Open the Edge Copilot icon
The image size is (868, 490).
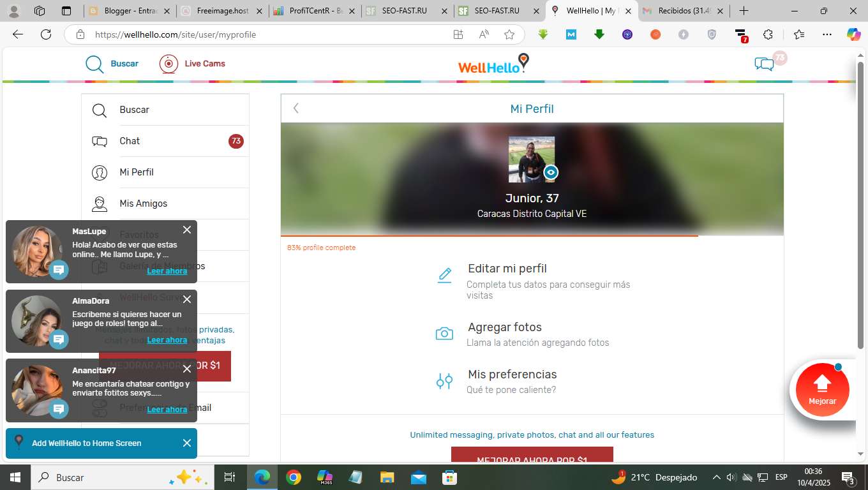click(x=853, y=34)
